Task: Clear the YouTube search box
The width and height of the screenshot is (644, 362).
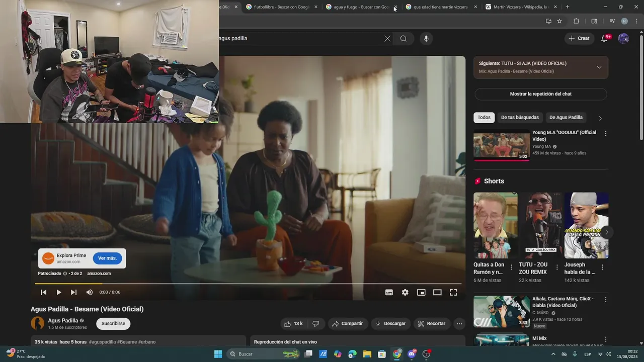Action: (x=387, y=39)
